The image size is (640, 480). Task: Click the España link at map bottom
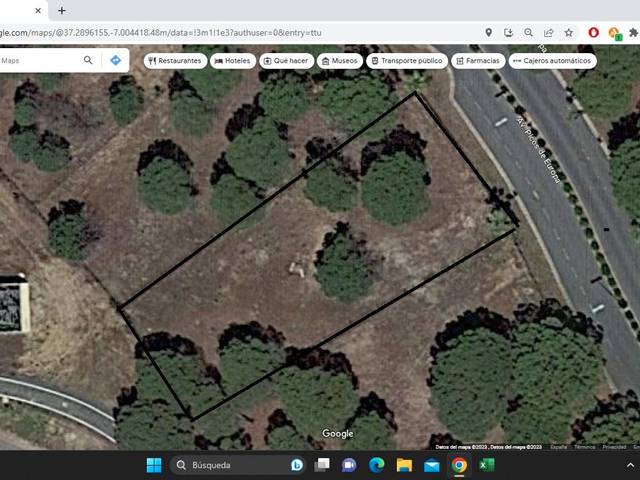(558, 447)
